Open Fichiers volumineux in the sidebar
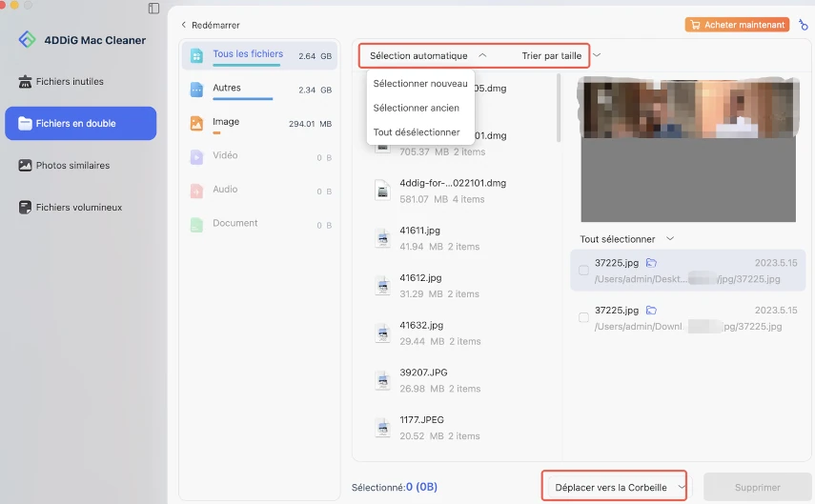Image resolution: width=815 pixels, height=504 pixels. pos(81,208)
